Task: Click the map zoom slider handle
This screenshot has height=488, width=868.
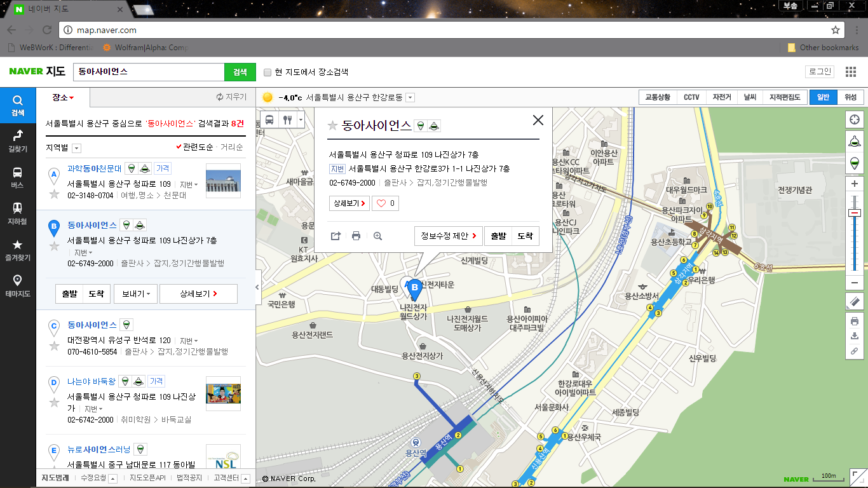Action: (855, 213)
